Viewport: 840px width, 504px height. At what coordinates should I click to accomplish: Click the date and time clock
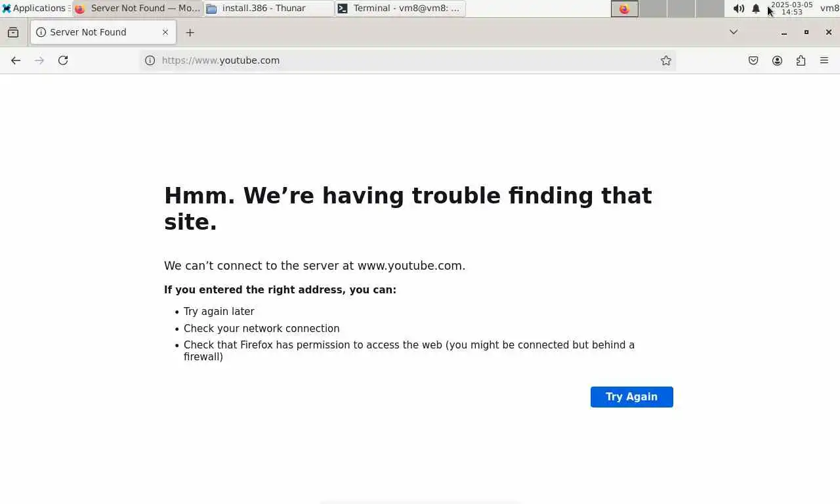[791, 9]
